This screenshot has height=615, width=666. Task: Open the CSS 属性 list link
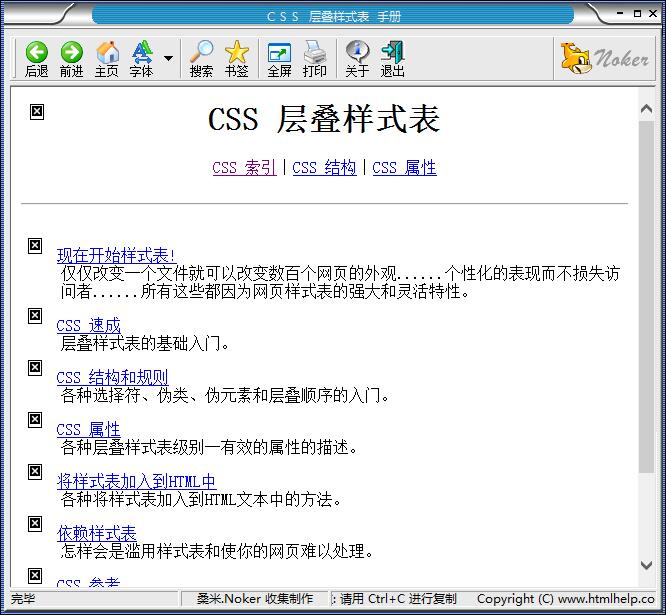pyautogui.click(x=88, y=429)
